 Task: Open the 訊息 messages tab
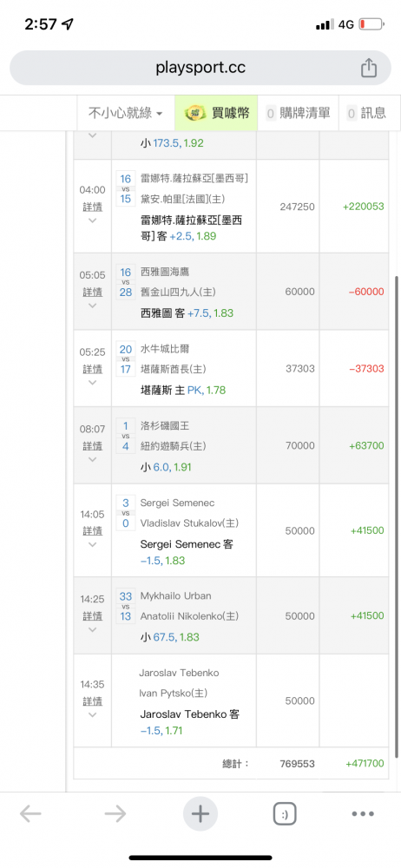coord(366,113)
